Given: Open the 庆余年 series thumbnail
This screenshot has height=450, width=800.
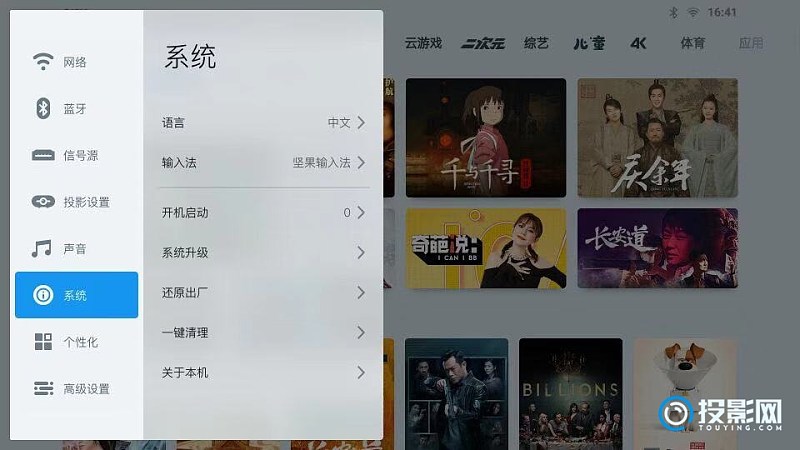Looking at the screenshot, I should tap(658, 138).
